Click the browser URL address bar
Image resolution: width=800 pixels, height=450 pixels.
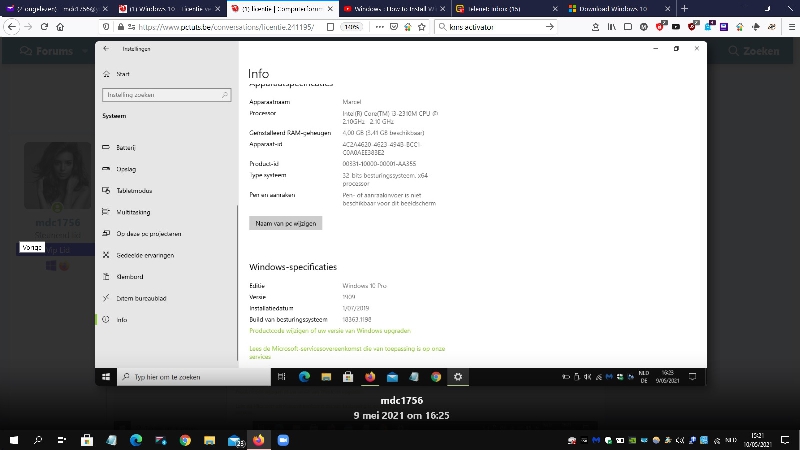tap(230, 27)
